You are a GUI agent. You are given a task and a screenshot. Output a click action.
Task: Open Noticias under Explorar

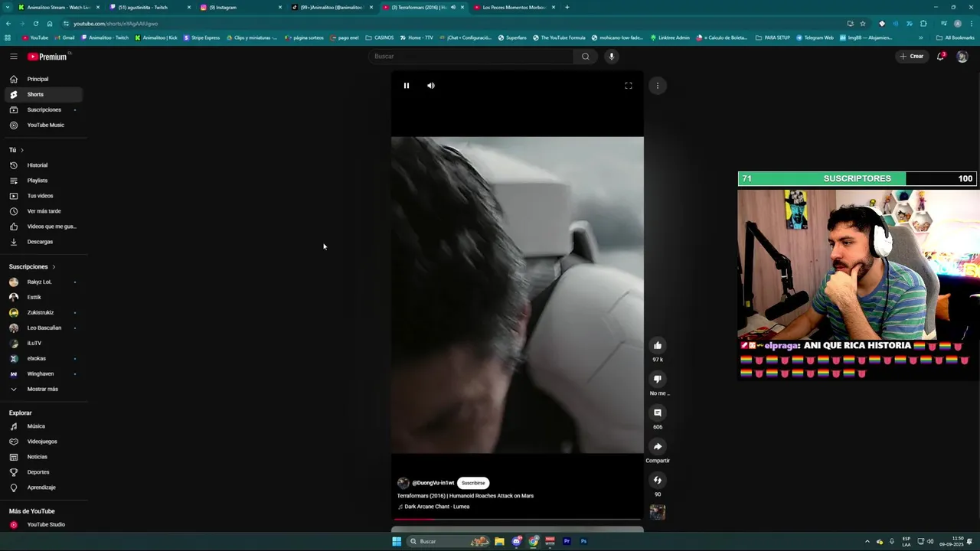[x=43, y=457]
